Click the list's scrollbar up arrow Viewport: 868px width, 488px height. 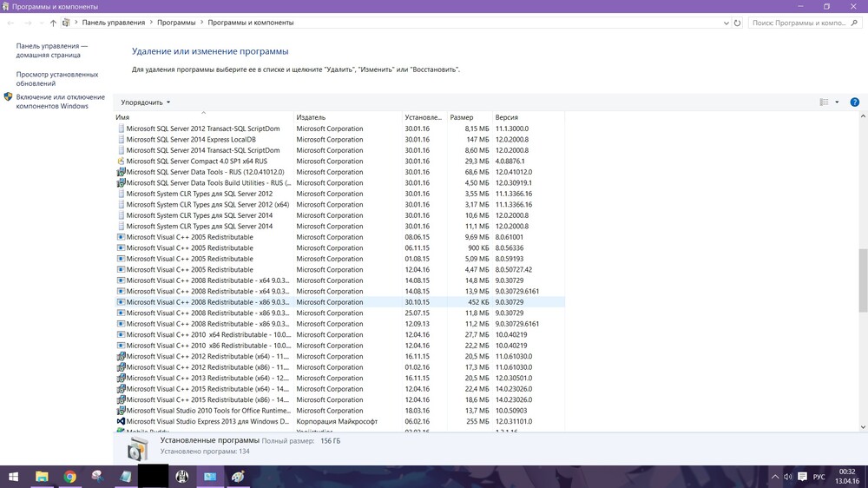click(863, 117)
